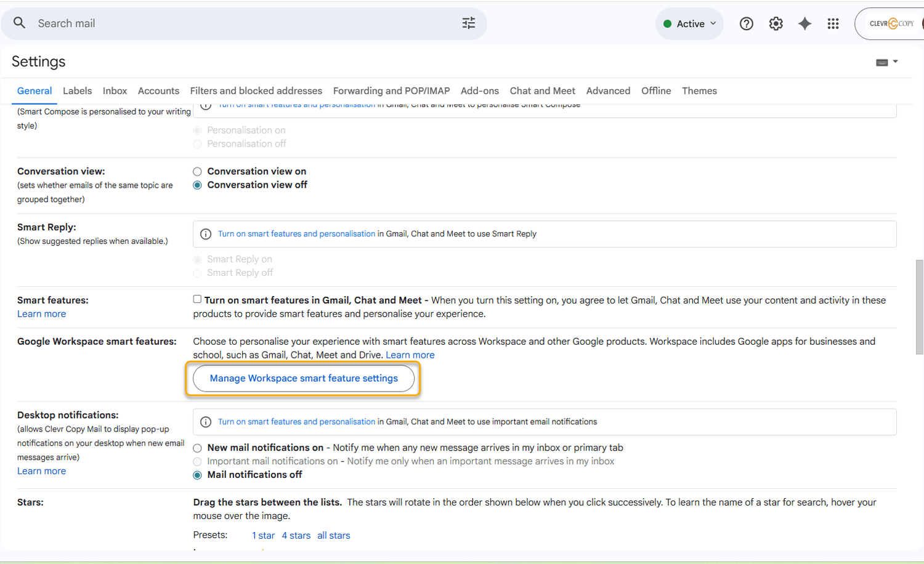The width and height of the screenshot is (924, 564).
Task: Click the vertical page scrollbar
Action: [x=919, y=308]
